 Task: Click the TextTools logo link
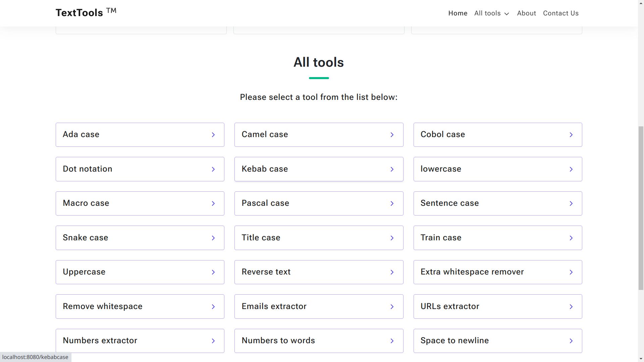[86, 13]
